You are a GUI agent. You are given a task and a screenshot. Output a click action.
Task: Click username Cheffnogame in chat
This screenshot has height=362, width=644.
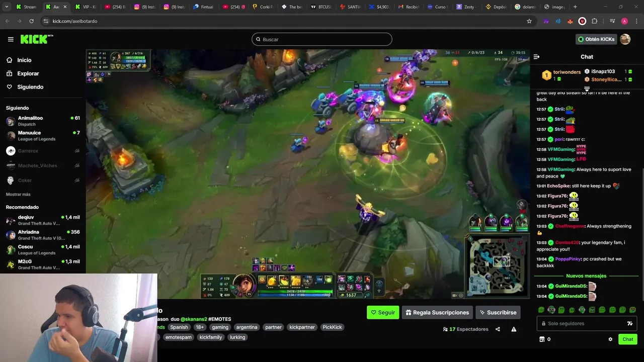[570, 226]
